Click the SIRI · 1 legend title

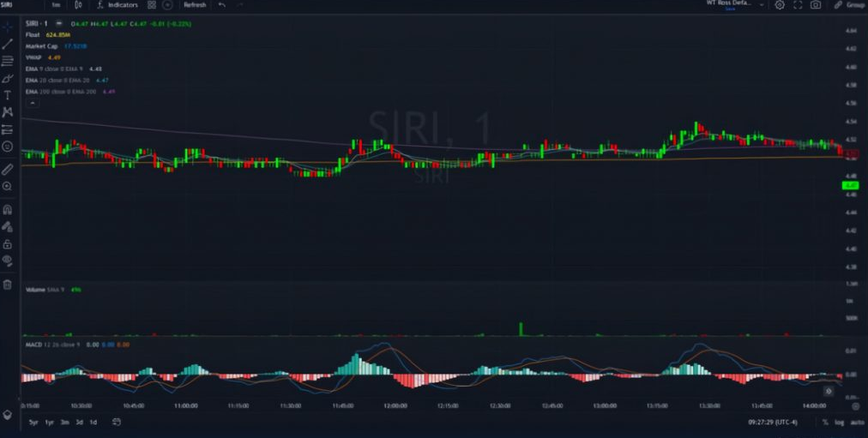37,24
